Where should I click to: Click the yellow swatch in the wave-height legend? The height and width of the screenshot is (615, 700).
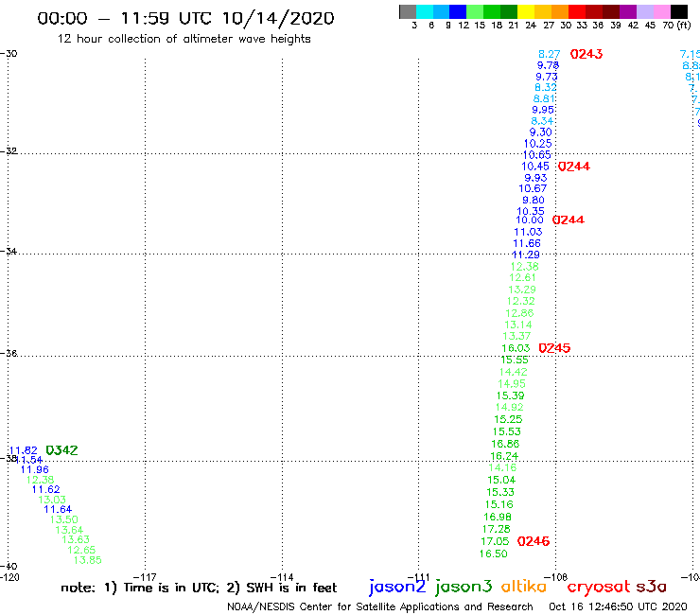coord(526,11)
